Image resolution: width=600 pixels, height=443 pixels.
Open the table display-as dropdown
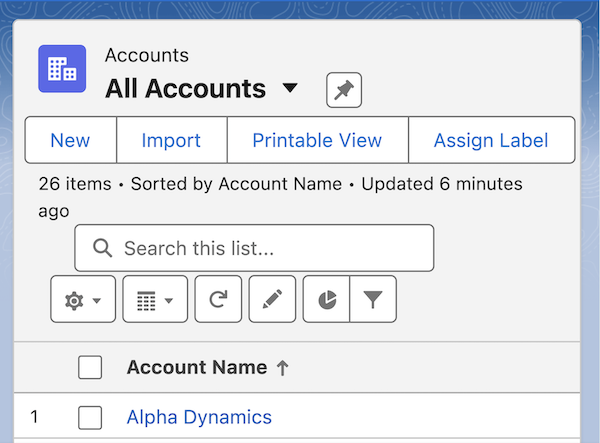(155, 299)
